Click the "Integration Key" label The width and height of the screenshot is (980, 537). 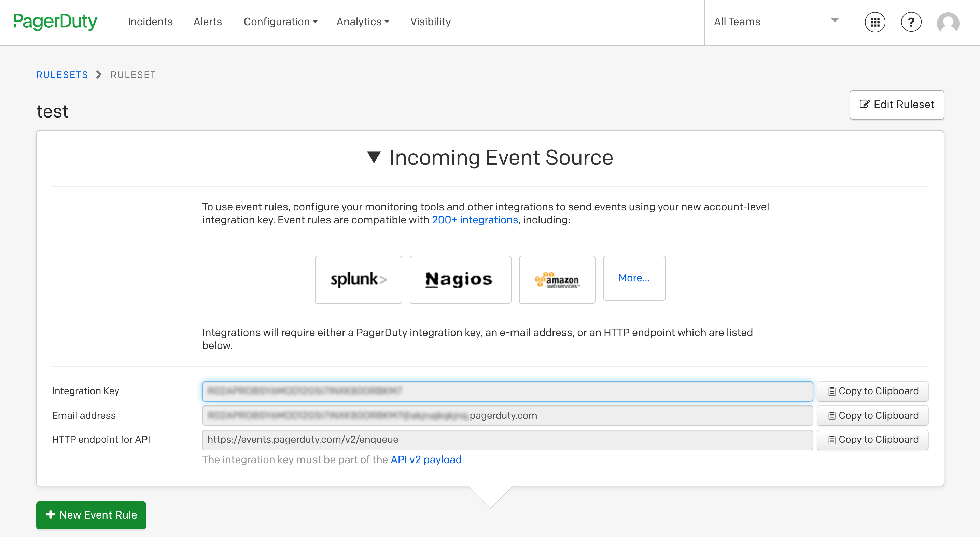pyautogui.click(x=86, y=391)
